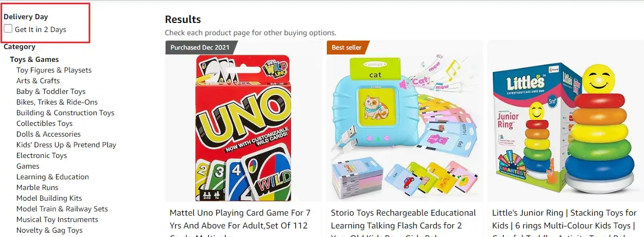Tick the Get It in 2 Days checkbox
This screenshot has width=644, height=237.
click(8, 29)
